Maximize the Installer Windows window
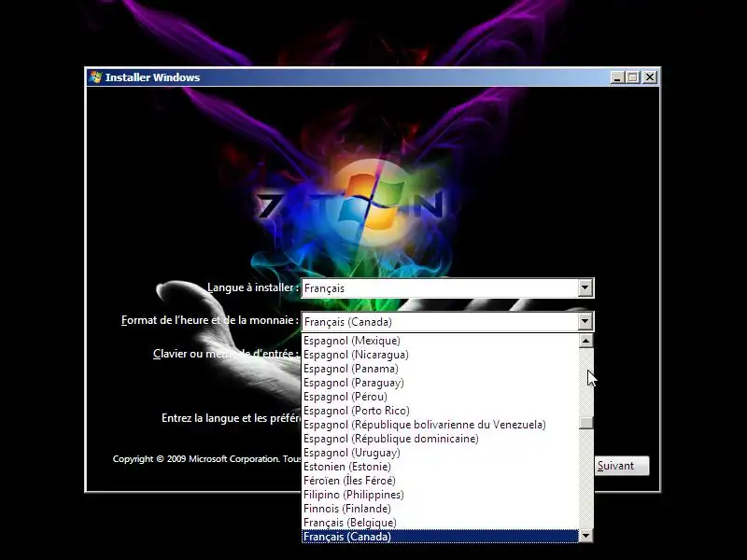 click(633, 77)
